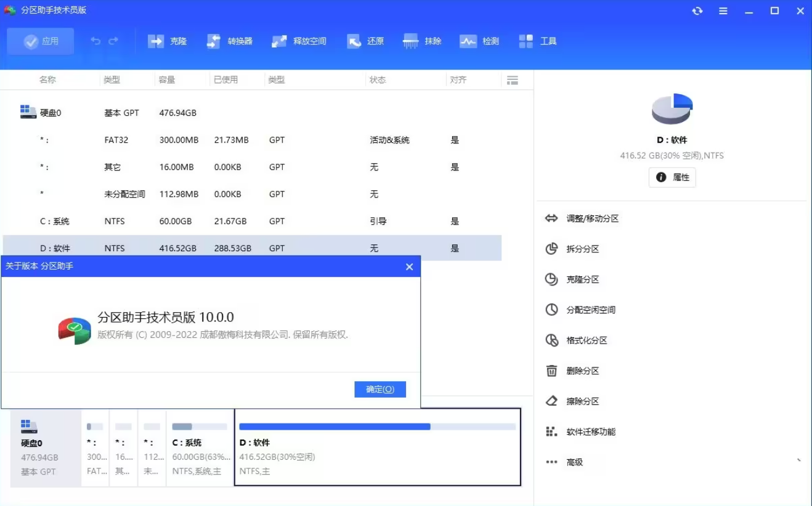Select the 硬盘0 row in the disk list
This screenshot has height=506, width=812.
252,113
